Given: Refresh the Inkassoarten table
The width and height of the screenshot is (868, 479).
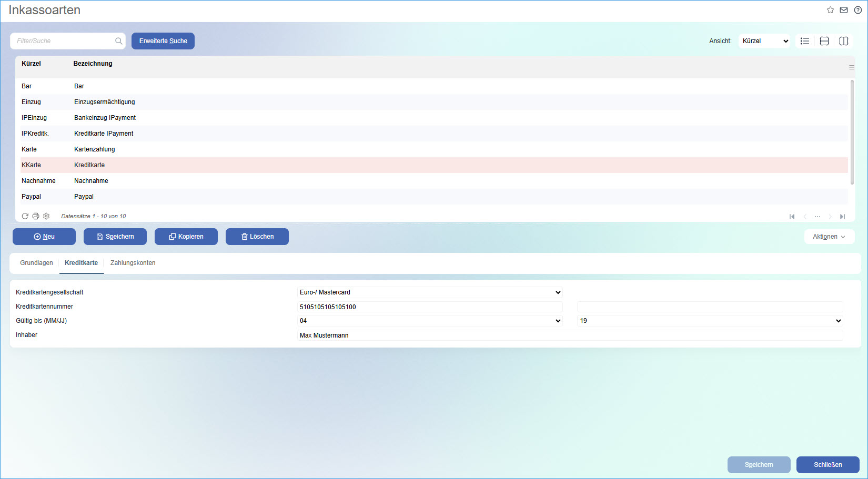Looking at the screenshot, I should tap(25, 216).
